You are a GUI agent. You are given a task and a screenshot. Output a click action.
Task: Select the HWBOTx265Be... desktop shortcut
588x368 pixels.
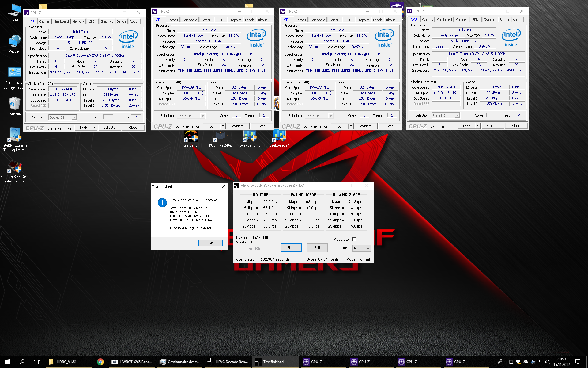pos(220,139)
